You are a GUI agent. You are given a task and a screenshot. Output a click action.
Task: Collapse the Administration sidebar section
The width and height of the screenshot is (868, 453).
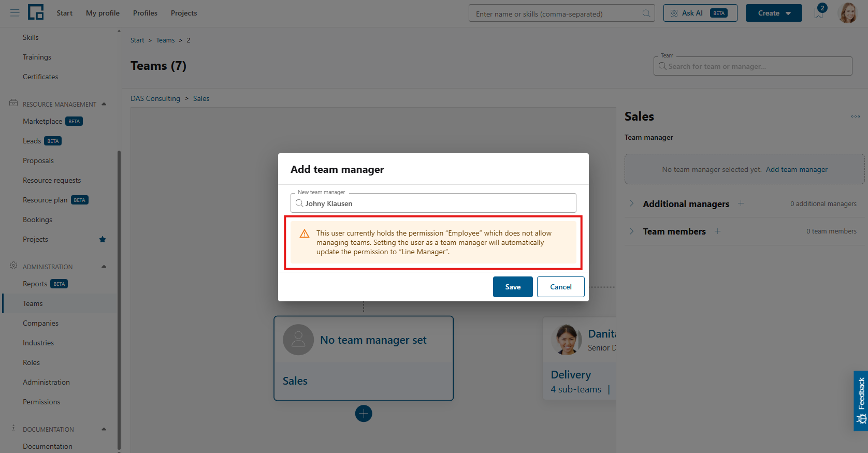(x=104, y=267)
